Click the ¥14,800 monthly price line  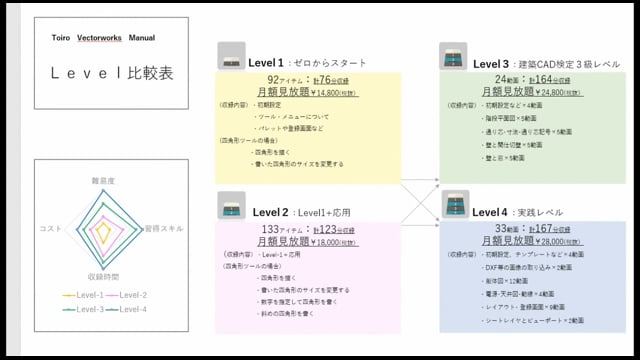308,92
